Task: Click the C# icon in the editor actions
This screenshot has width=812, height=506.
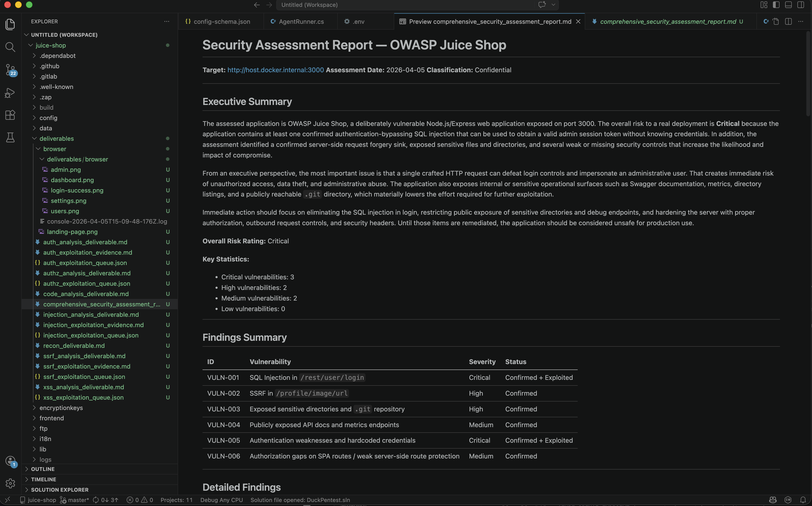Action: tap(766, 21)
